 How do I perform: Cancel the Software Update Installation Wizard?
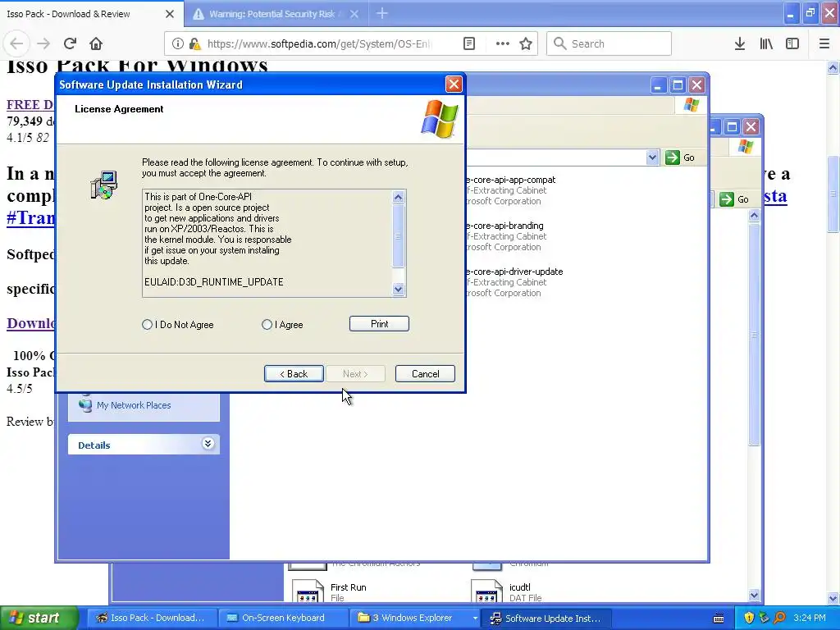pyautogui.click(x=426, y=373)
